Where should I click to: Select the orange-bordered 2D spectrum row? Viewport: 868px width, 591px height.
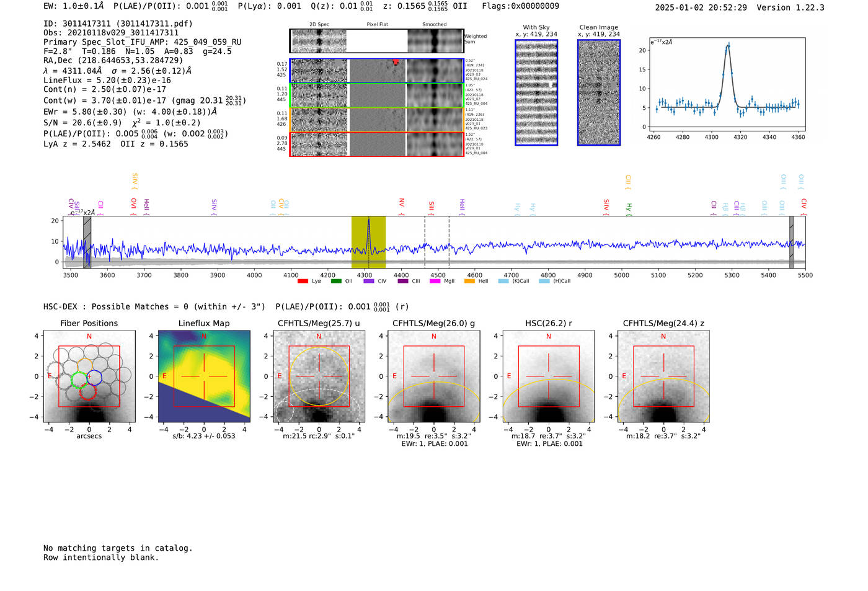pos(376,120)
